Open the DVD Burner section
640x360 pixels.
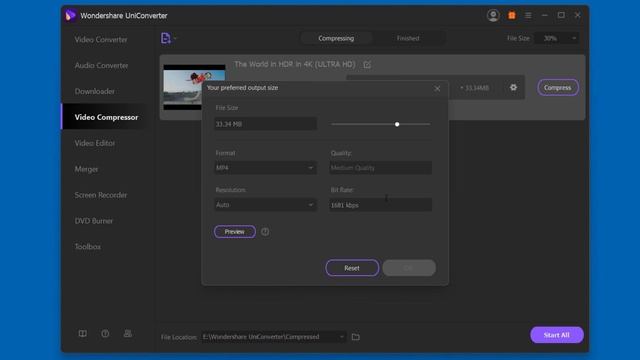pyautogui.click(x=93, y=221)
